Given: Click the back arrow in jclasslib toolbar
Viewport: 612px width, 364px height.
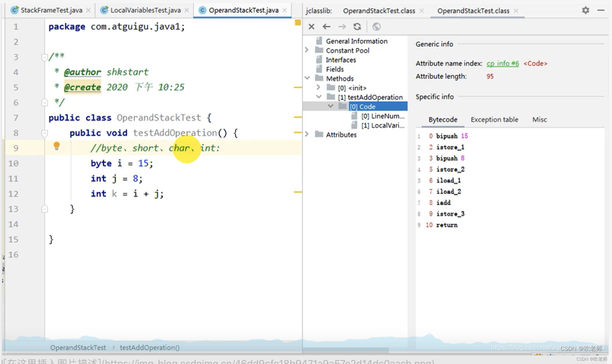Looking at the screenshot, I should point(326,27).
